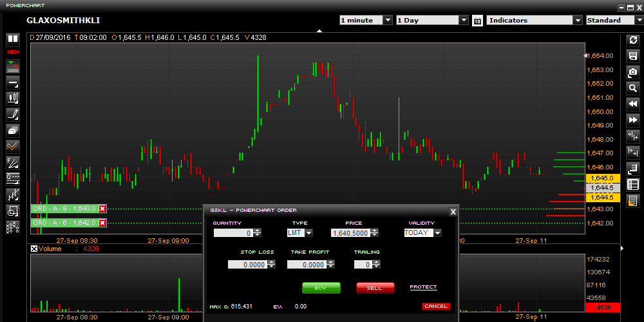
Task: Click the TRAILING input field
Action: click(363, 265)
